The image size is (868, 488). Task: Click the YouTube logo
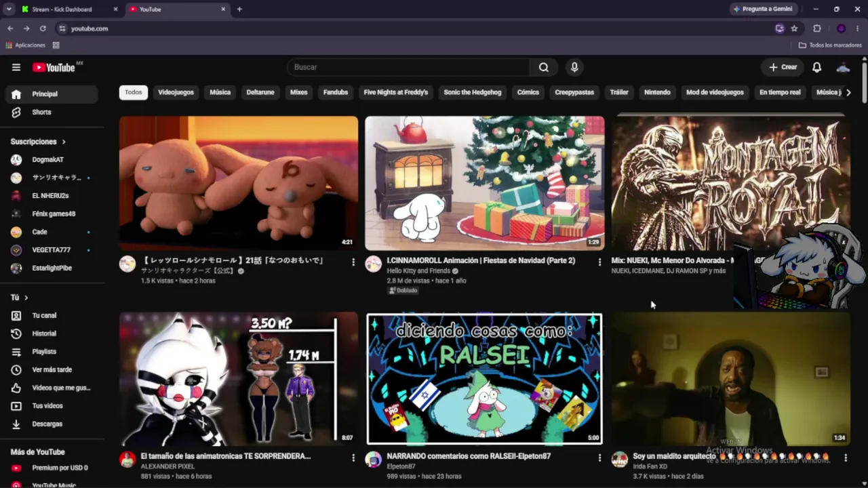(54, 67)
